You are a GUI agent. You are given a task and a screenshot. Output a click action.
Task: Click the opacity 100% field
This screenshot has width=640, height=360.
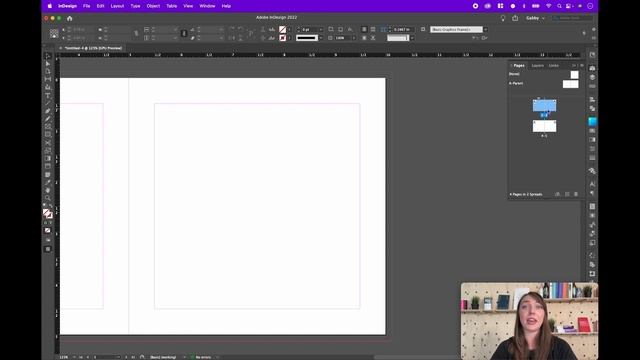[x=342, y=38]
